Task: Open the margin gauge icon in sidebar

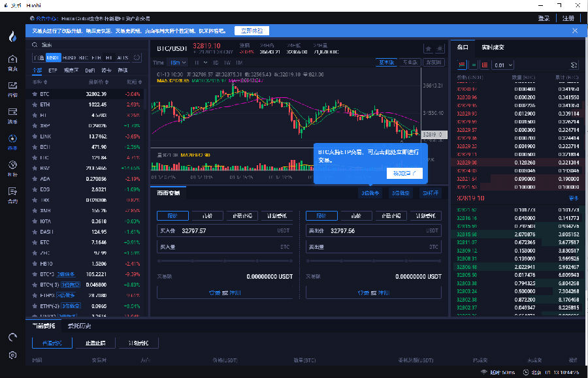Action: [x=12, y=165]
